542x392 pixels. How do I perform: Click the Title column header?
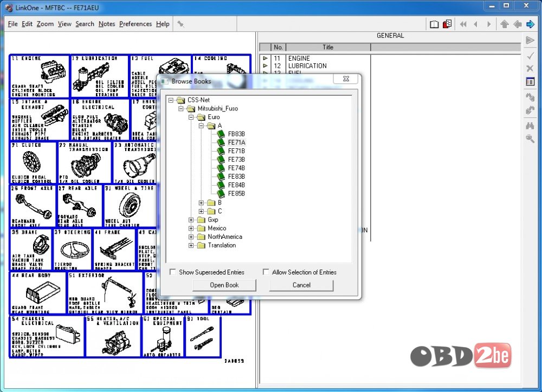coord(328,47)
